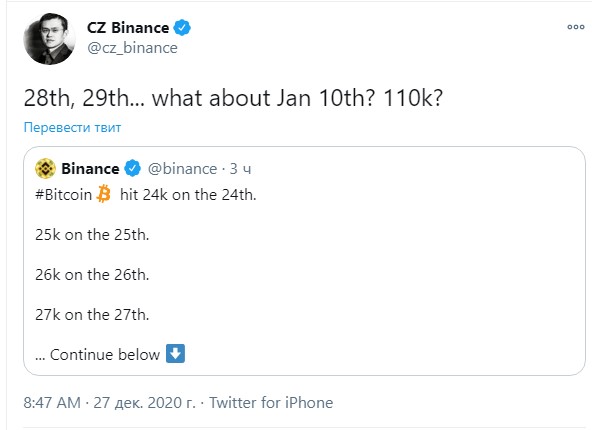Open the three-dot tweet options menu

(x=576, y=27)
